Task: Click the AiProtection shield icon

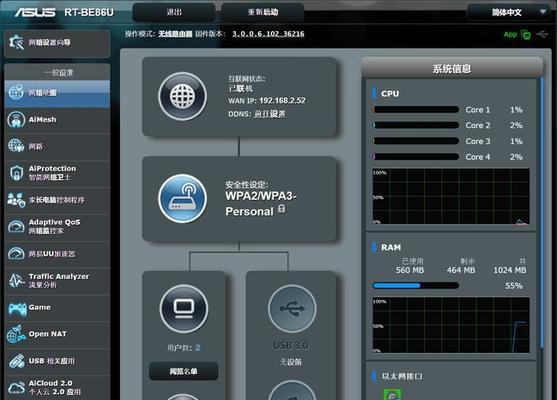Action: click(16, 173)
